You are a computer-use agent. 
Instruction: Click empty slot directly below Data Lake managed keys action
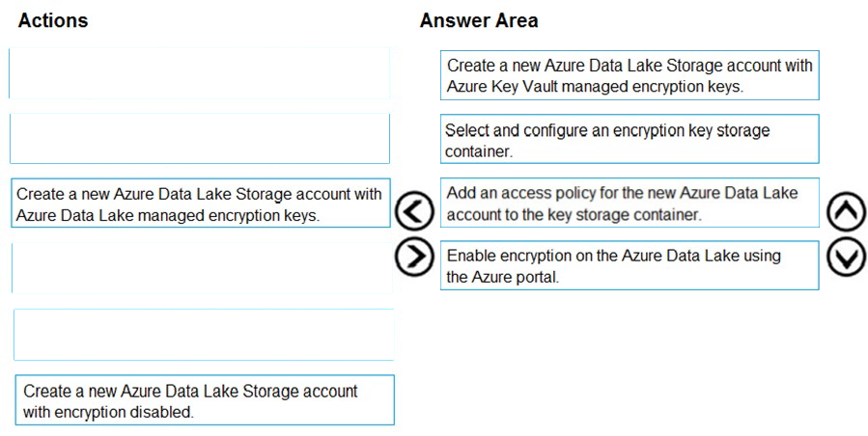tap(202, 268)
